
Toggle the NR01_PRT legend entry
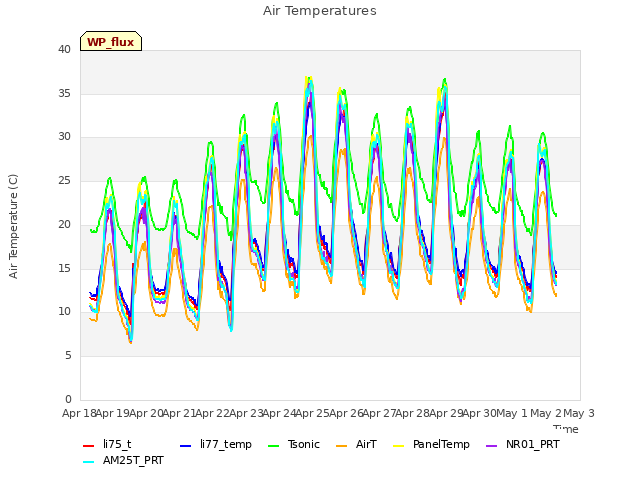pyautogui.click(x=522, y=444)
